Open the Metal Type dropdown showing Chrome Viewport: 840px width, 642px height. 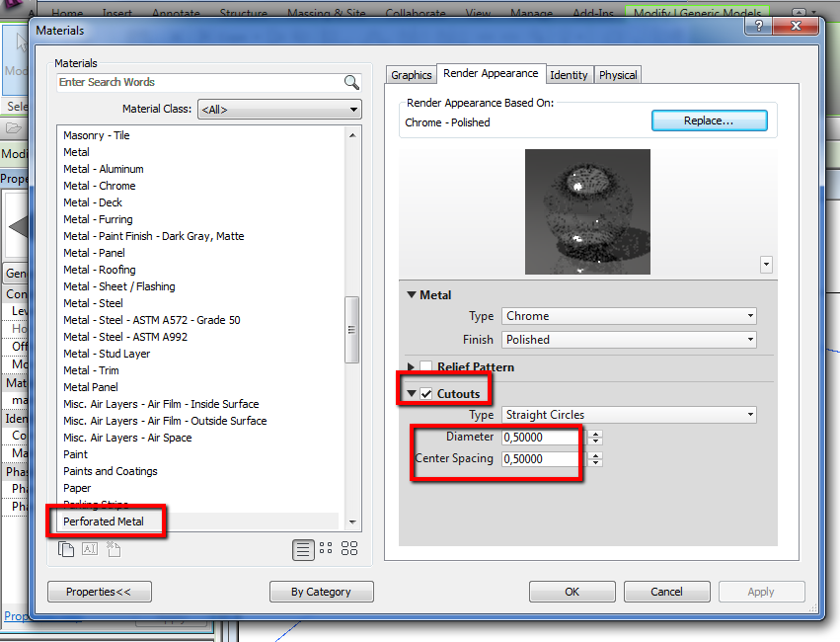[629, 316]
